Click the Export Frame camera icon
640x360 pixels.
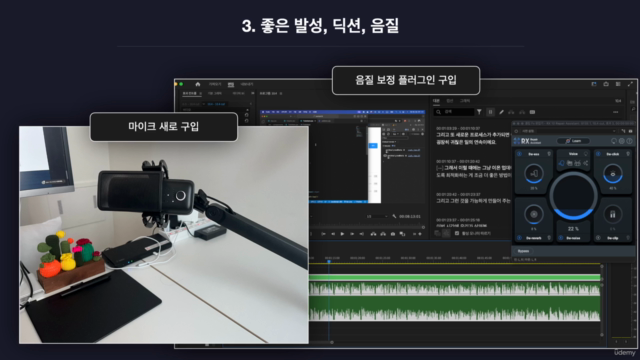tap(393, 234)
